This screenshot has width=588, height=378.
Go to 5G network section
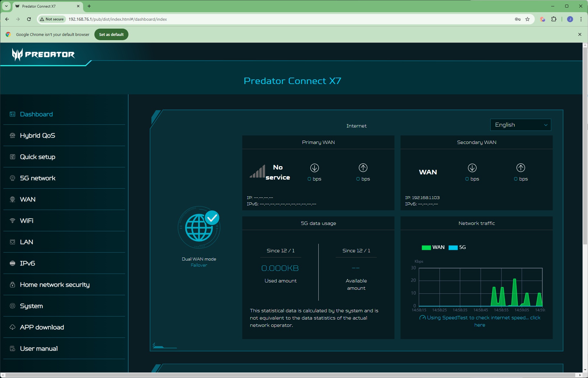click(37, 178)
